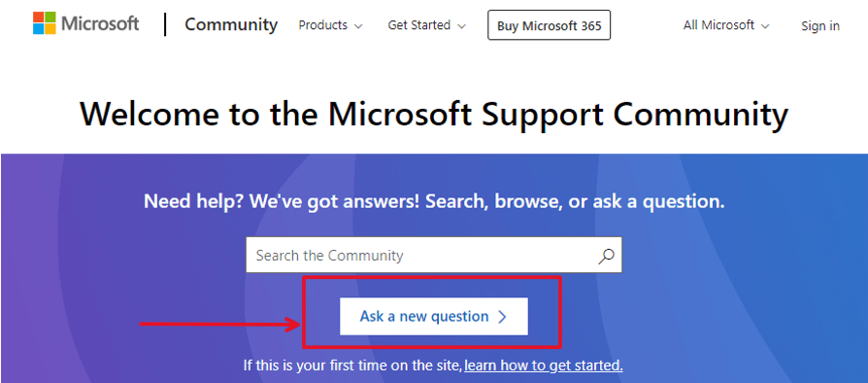Open the All Microsoft menu
Image resolution: width=868 pixels, height=383 pixels.
click(x=726, y=25)
